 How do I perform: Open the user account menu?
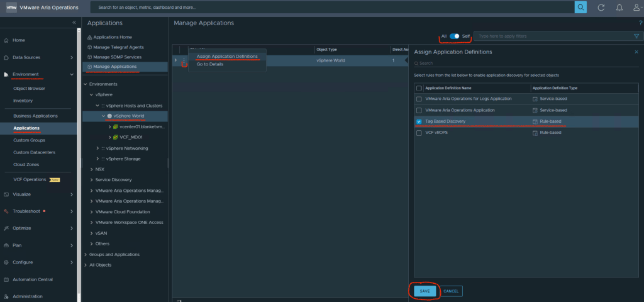pyautogui.click(x=637, y=8)
